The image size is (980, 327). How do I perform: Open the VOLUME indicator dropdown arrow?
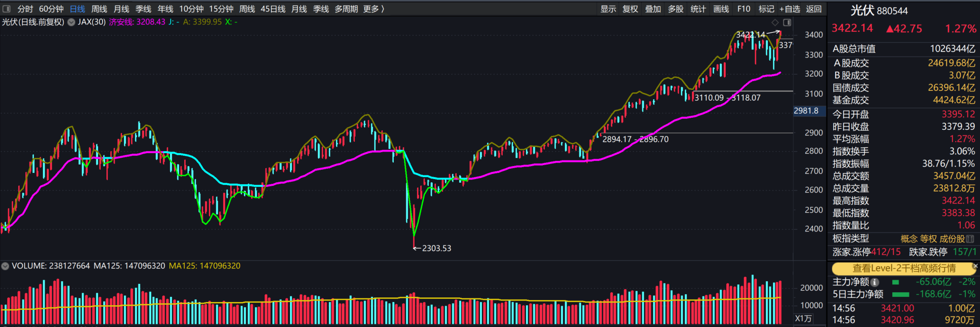click(x=5, y=266)
